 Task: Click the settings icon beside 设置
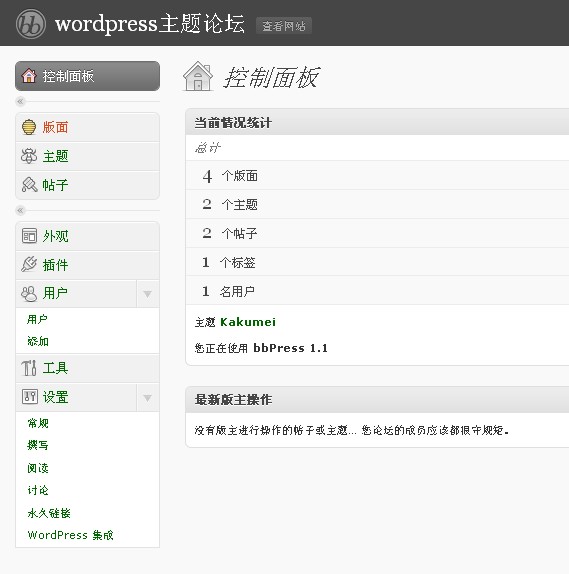click(x=30, y=397)
